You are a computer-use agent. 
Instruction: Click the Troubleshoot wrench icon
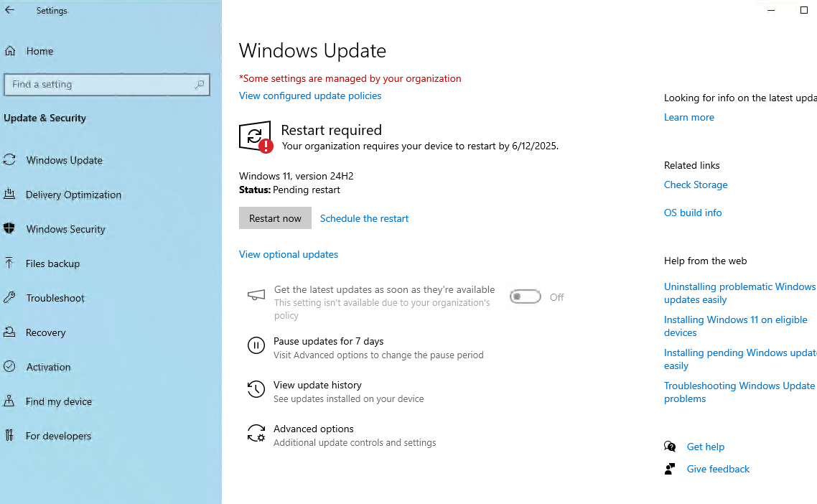click(9, 298)
